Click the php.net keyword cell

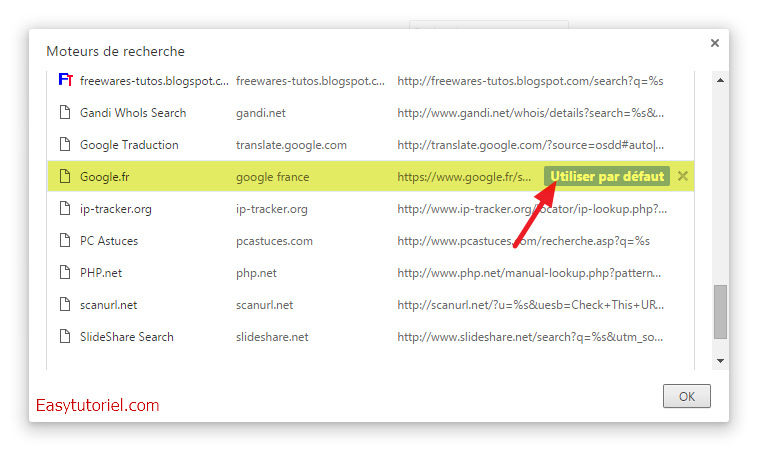tap(256, 273)
